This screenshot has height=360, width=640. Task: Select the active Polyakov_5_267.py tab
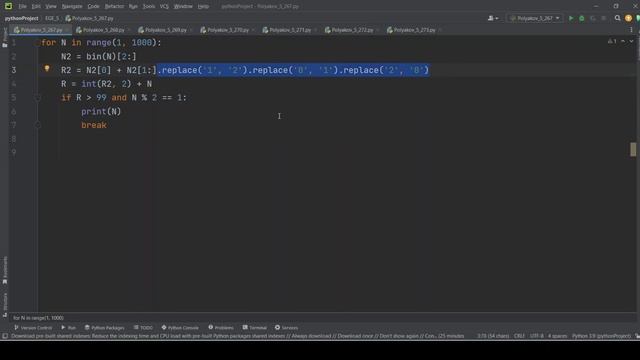(41, 30)
